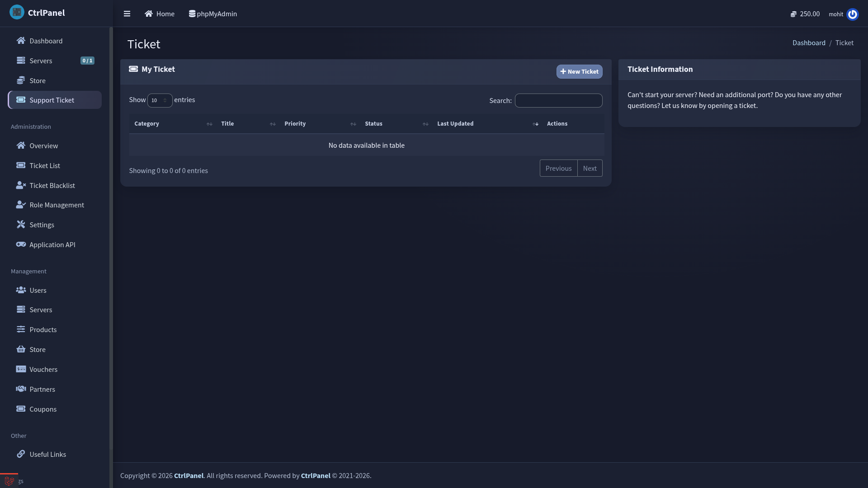This screenshot has width=868, height=488.
Task: Toggle the sidebar with the hamburger icon
Action: click(x=127, y=14)
